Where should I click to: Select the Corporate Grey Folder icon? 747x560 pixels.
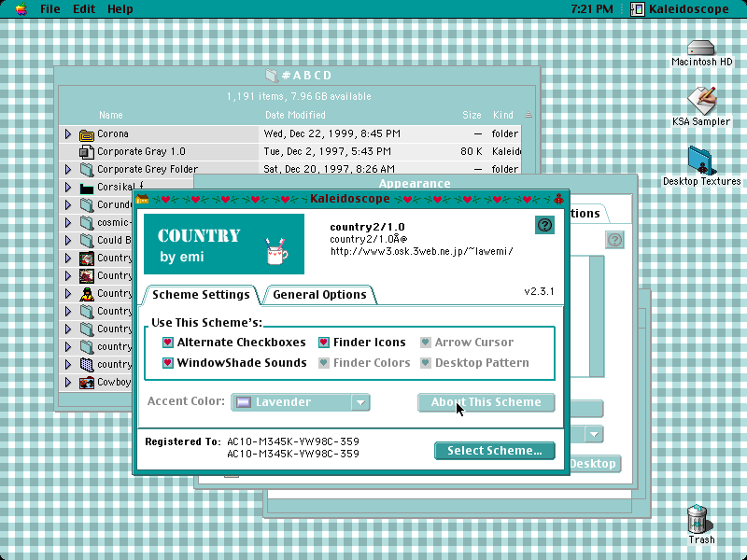[86, 170]
